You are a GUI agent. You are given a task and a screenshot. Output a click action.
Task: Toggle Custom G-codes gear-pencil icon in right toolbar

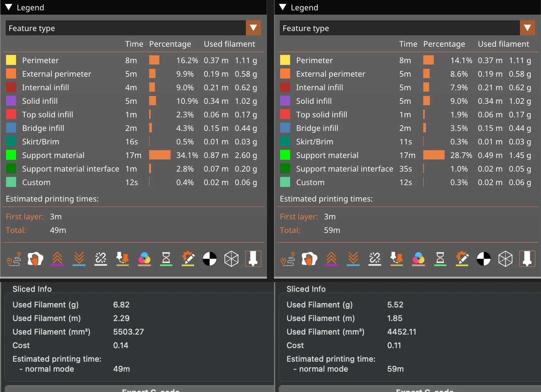[x=462, y=259]
